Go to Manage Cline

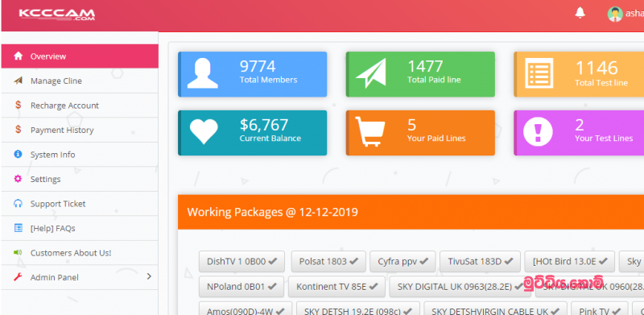(x=80, y=81)
